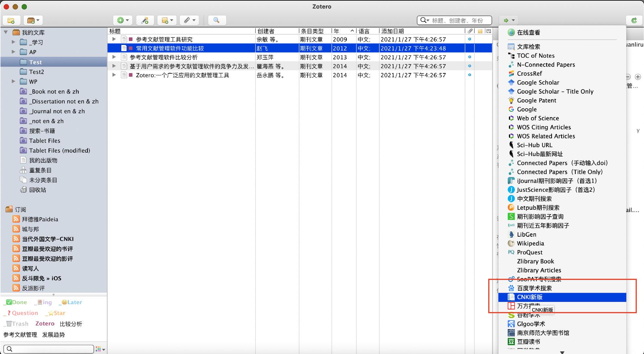Click the new collection toolbar icon

[11, 20]
